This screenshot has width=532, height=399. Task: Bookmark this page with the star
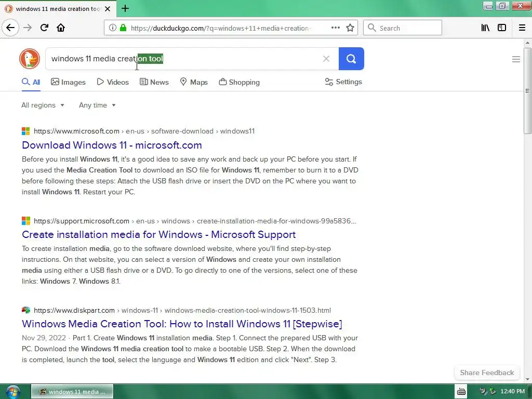pos(350,28)
